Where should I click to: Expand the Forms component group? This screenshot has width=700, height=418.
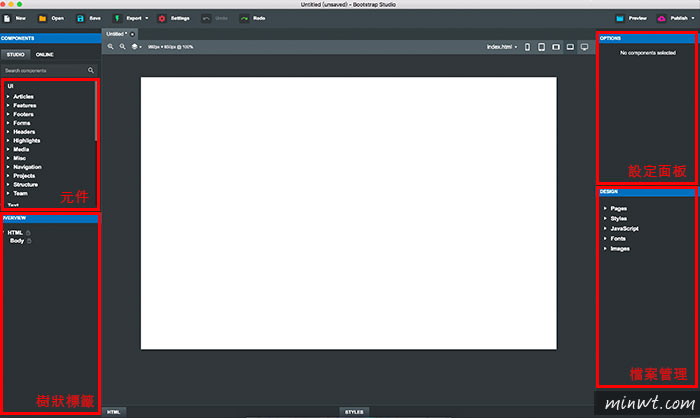8,123
